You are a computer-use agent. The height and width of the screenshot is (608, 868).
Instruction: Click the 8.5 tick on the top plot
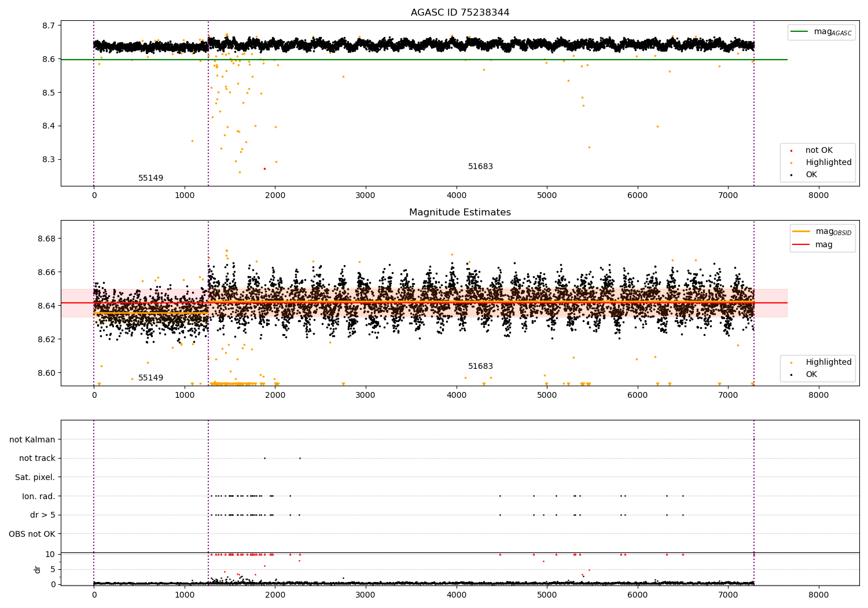tap(48, 93)
